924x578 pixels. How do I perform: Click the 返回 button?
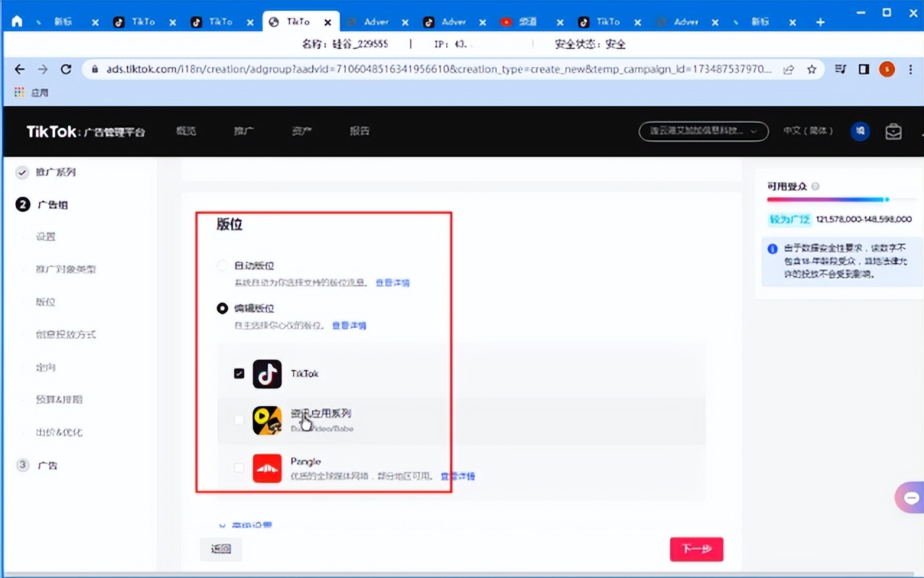(221, 549)
